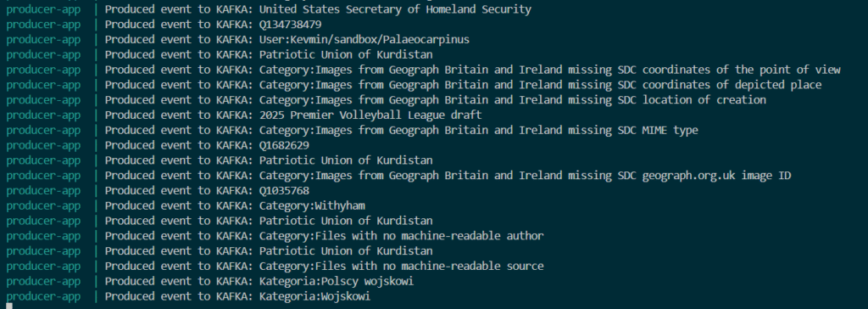The height and width of the screenshot is (309, 868).
Task: Click 'Files with no machine-readable author' text
Action: [x=429, y=236]
